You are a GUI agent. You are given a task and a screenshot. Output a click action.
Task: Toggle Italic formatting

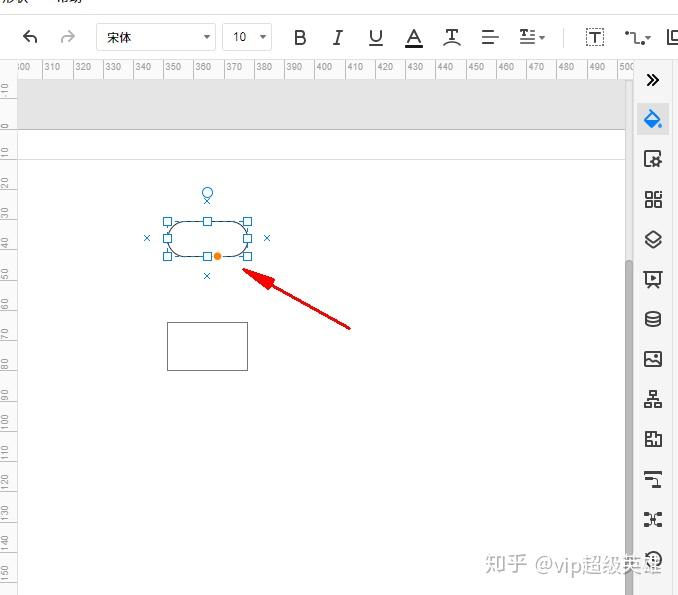[x=338, y=38]
